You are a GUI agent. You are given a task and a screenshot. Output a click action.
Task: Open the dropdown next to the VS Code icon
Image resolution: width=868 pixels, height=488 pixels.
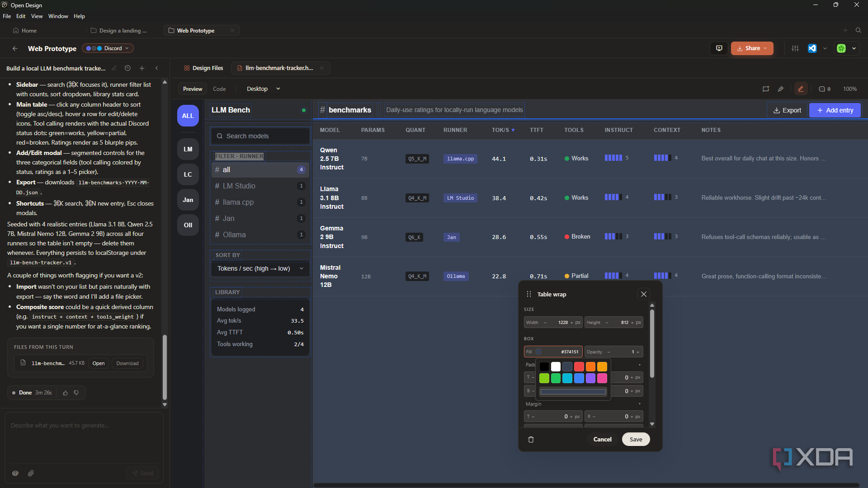click(x=825, y=48)
